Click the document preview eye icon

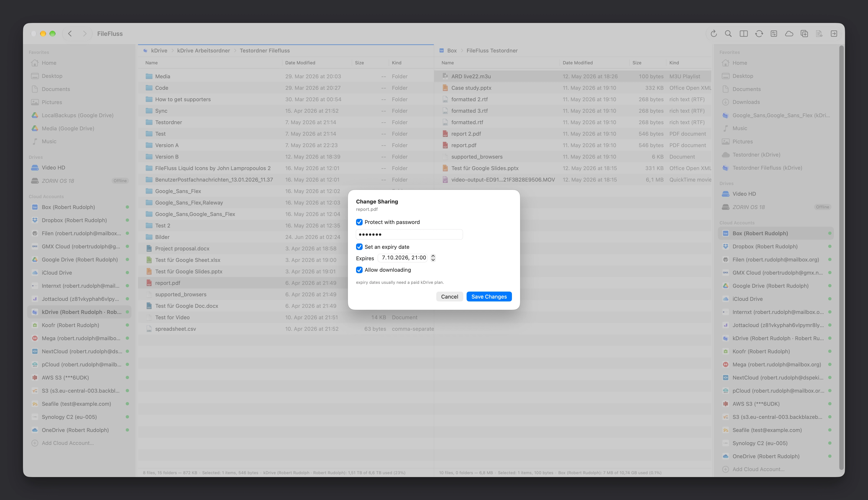tap(819, 34)
